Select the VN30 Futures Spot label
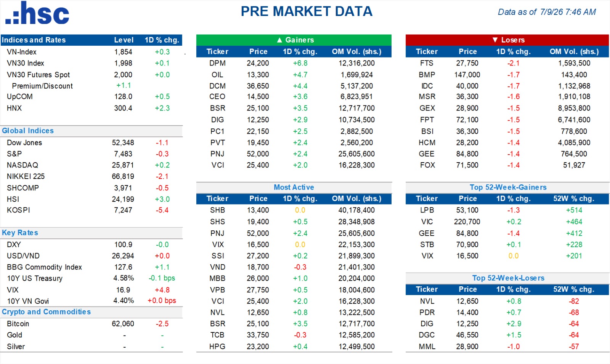The image size is (610, 364). (x=39, y=75)
